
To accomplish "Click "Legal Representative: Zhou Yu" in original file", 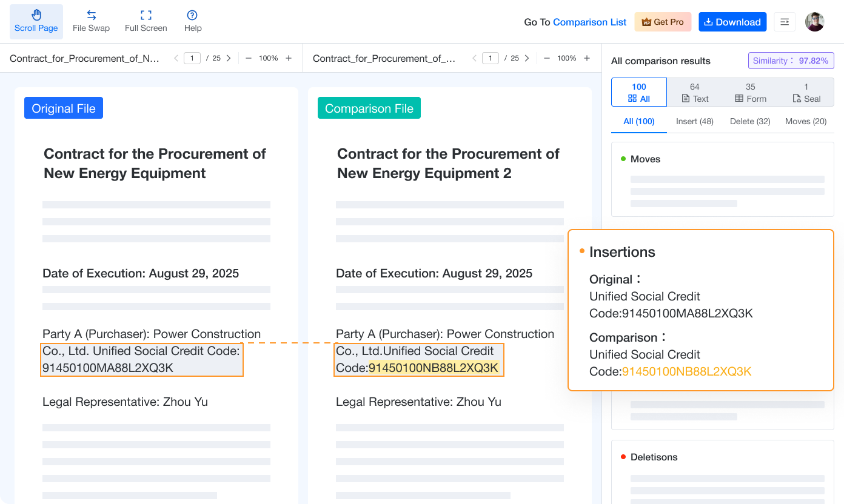I will click(x=125, y=402).
